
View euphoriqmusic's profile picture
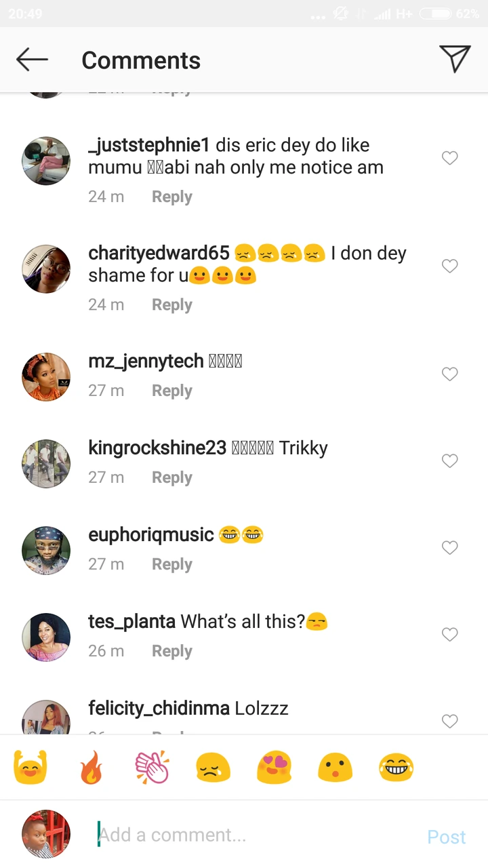[x=46, y=550]
